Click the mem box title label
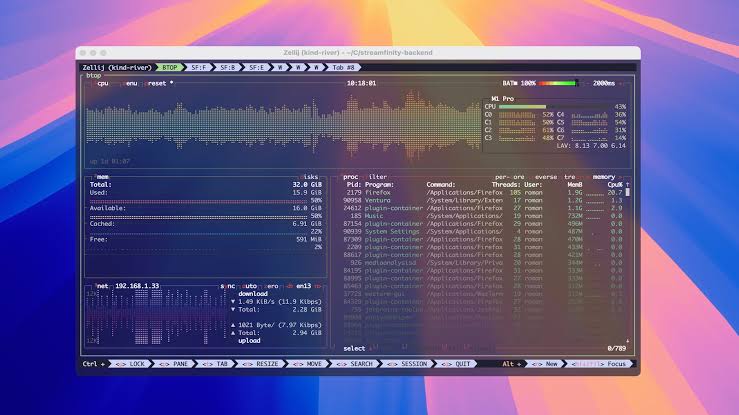The width and height of the screenshot is (739, 415). point(102,177)
